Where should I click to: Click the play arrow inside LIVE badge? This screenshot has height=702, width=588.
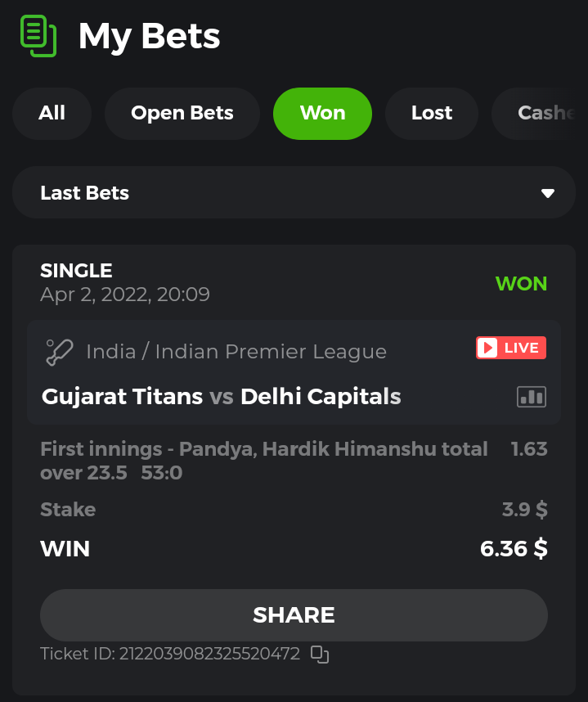(487, 348)
